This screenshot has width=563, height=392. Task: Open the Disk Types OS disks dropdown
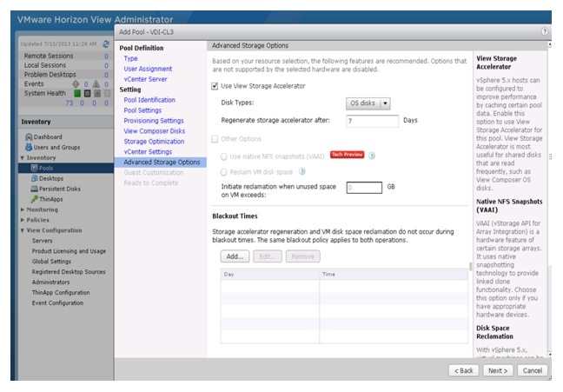368,103
